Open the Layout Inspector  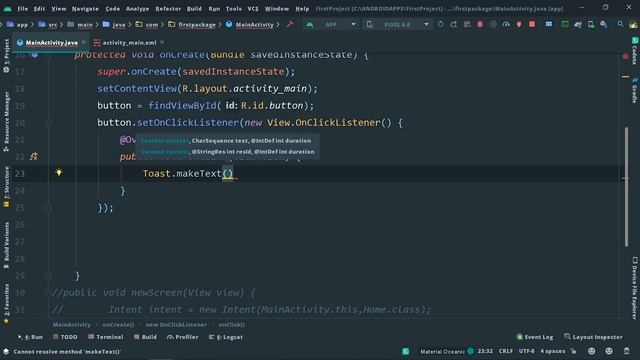tap(593, 337)
